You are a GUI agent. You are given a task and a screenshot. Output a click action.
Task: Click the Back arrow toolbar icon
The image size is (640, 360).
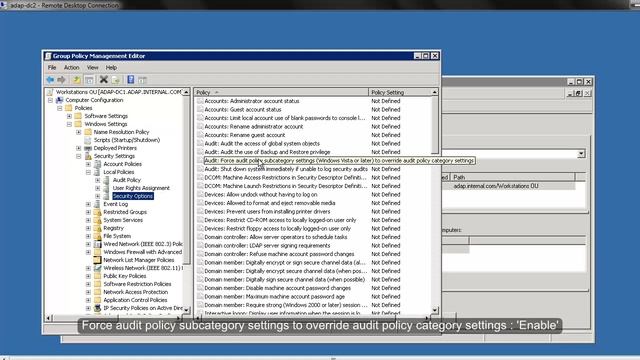(50, 80)
